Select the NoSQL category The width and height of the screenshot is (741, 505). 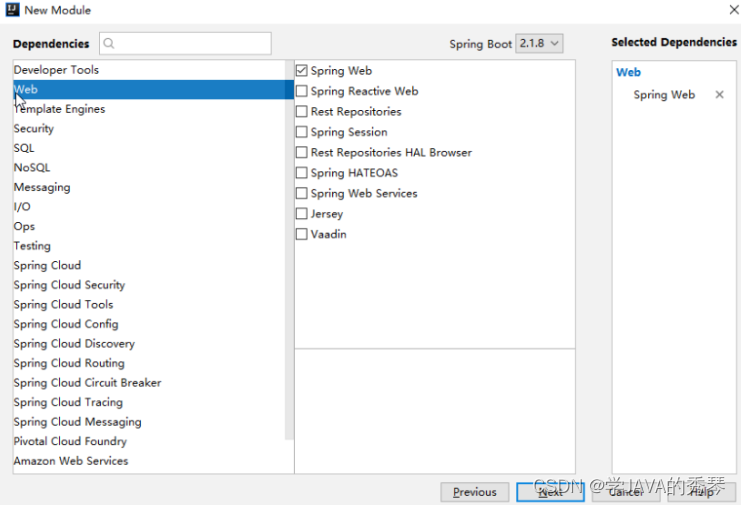click(149, 168)
